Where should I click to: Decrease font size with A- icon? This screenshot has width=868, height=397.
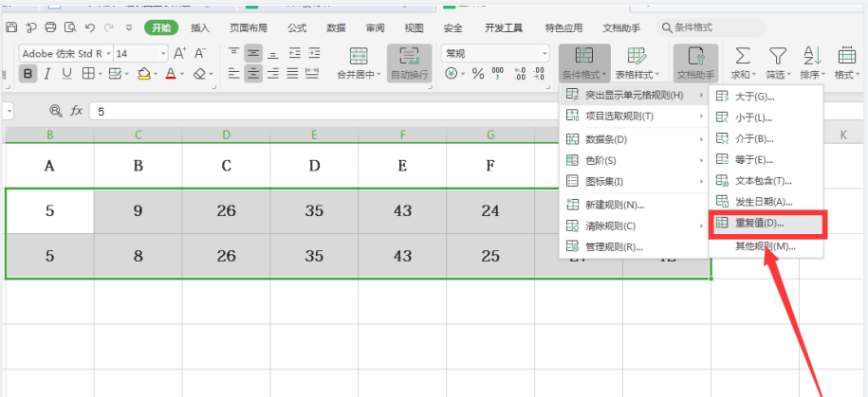click(200, 54)
